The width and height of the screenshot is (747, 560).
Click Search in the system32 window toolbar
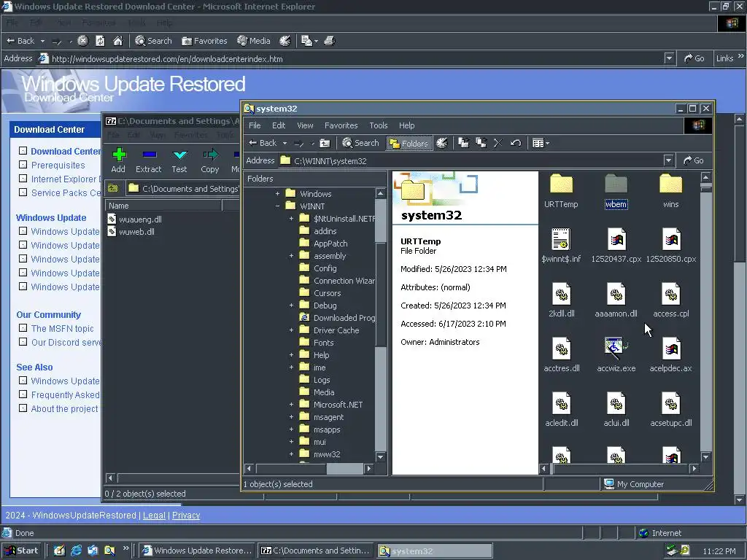tap(360, 143)
